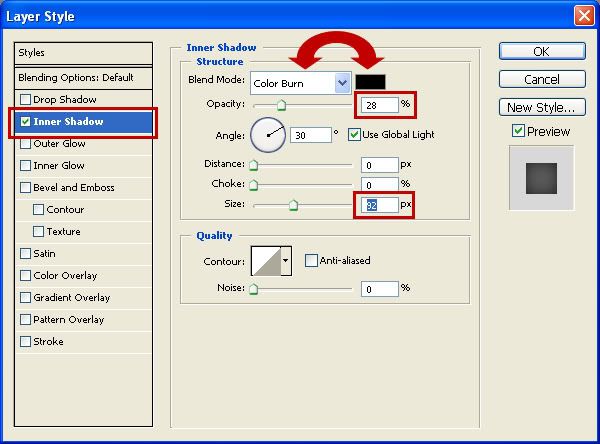Click the Distance slider handle

coord(253,165)
